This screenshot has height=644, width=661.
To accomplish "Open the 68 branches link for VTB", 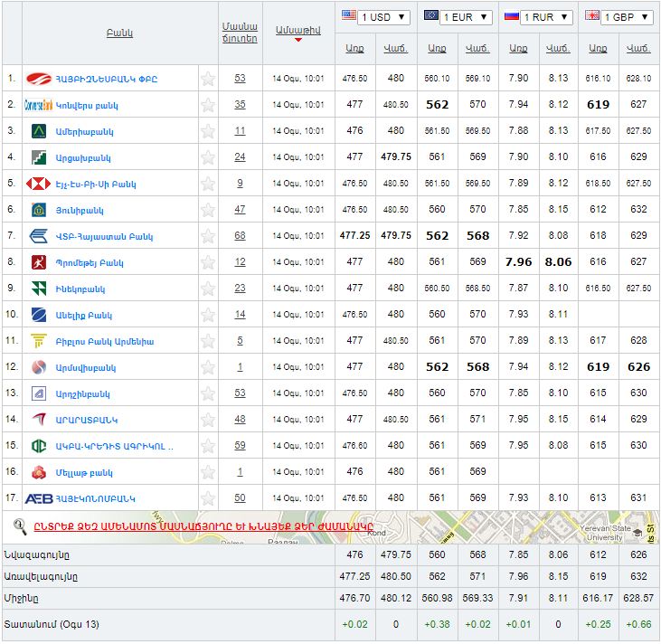I will pyautogui.click(x=240, y=236).
